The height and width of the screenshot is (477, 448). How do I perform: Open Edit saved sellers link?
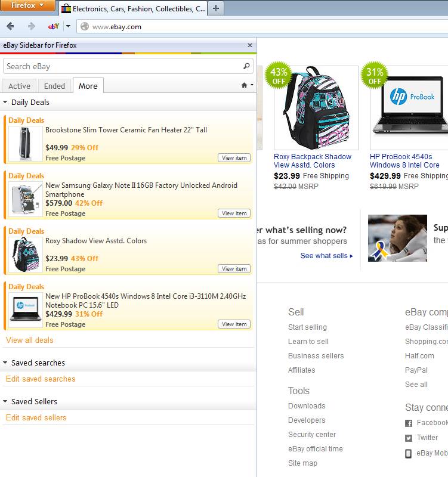(36, 418)
